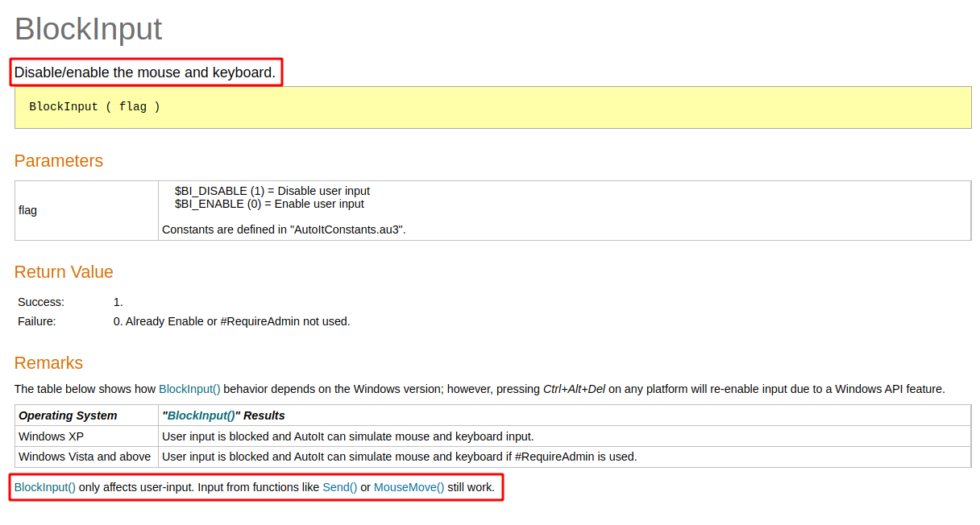Click the 'flag' parameter cell
This screenshot has width=980, height=525.
tap(87, 210)
